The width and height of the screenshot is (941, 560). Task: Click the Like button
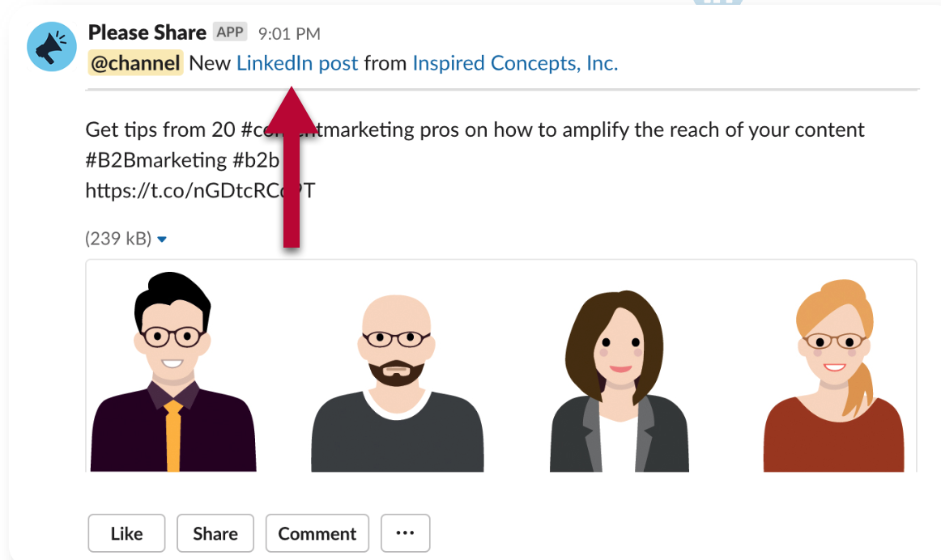[126, 533]
